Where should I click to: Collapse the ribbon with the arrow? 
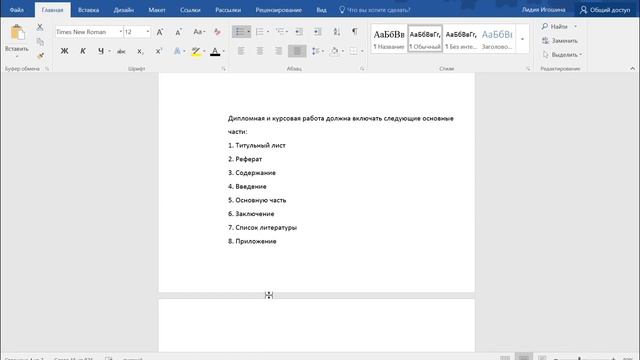click(632, 69)
